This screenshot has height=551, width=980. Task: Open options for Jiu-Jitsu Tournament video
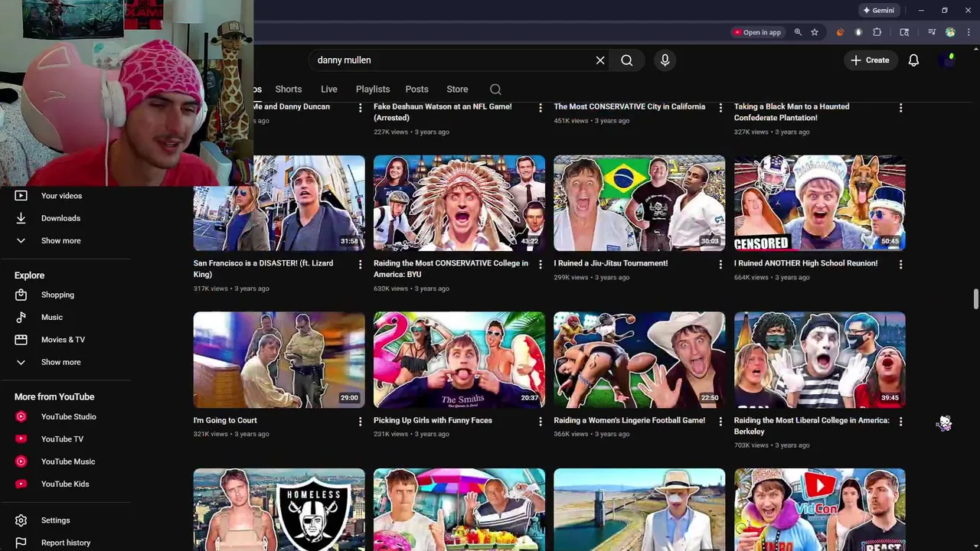[x=720, y=264]
